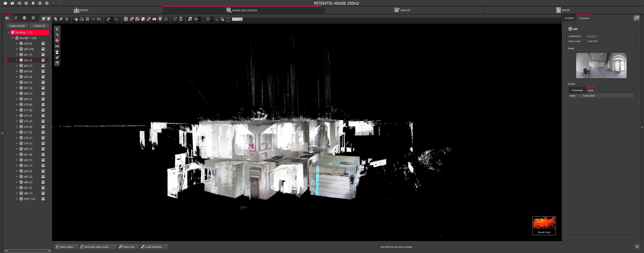The width and height of the screenshot is (644, 253).
Task: Click Collapse Bundle button
Action: [17, 26]
